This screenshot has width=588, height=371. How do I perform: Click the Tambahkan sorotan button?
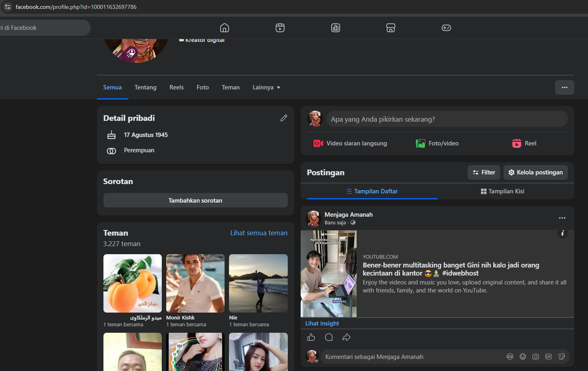(x=196, y=200)
